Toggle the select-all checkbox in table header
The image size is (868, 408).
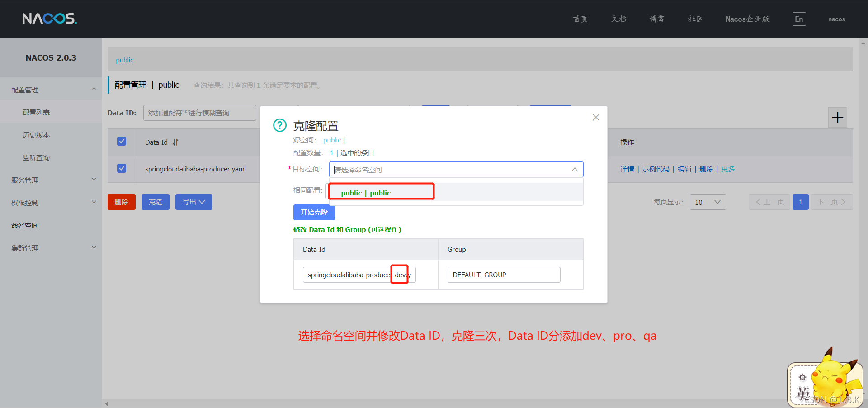click(x=122, y=142)
